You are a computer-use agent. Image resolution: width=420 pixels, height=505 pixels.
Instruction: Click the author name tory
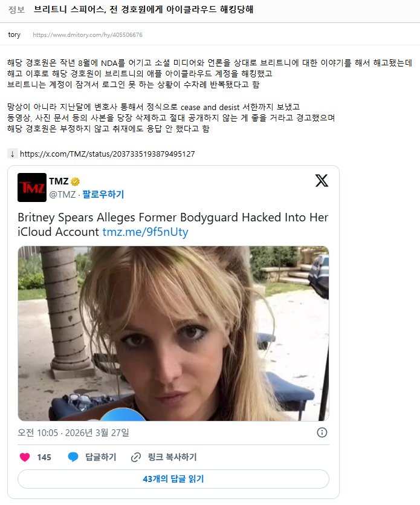tap(14, 35)
